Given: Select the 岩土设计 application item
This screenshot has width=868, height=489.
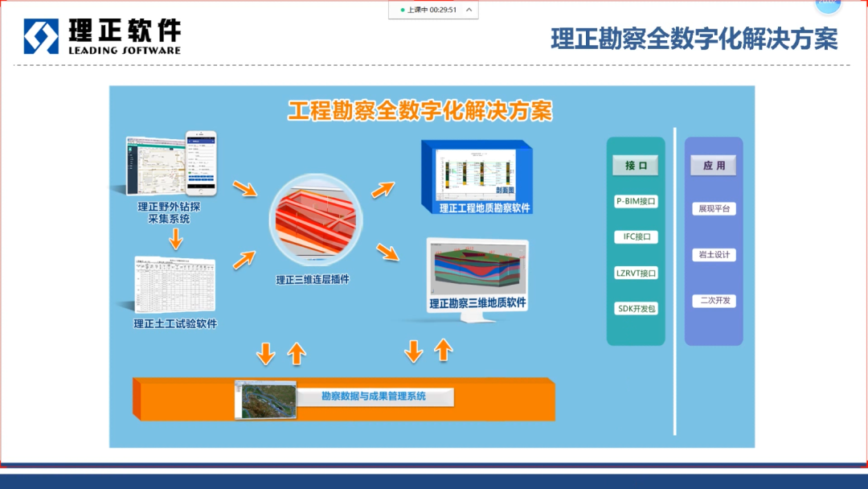Looking at the screenshot, I should tap(714, 255).
